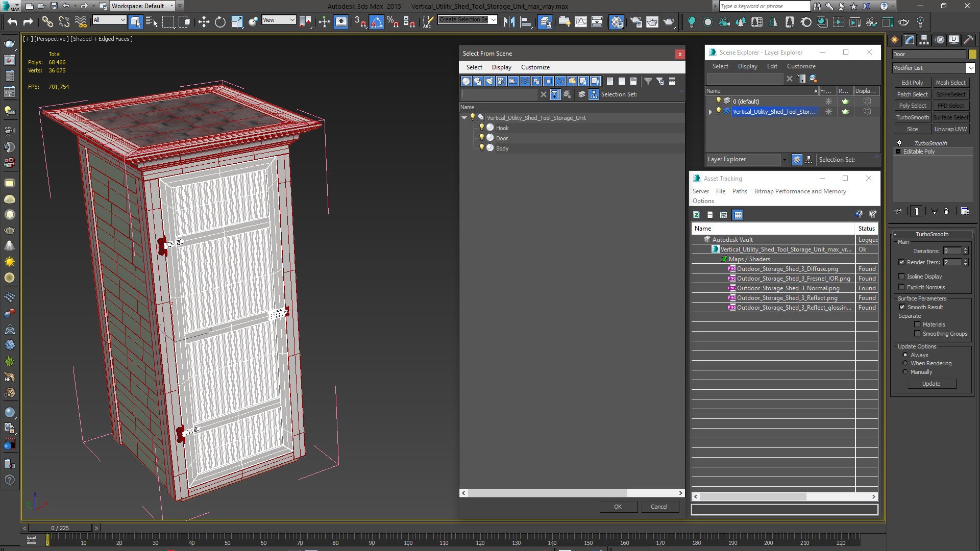Enable the Explicit Normals checkbox
The image size is (980, 551).
coord(901,287)
